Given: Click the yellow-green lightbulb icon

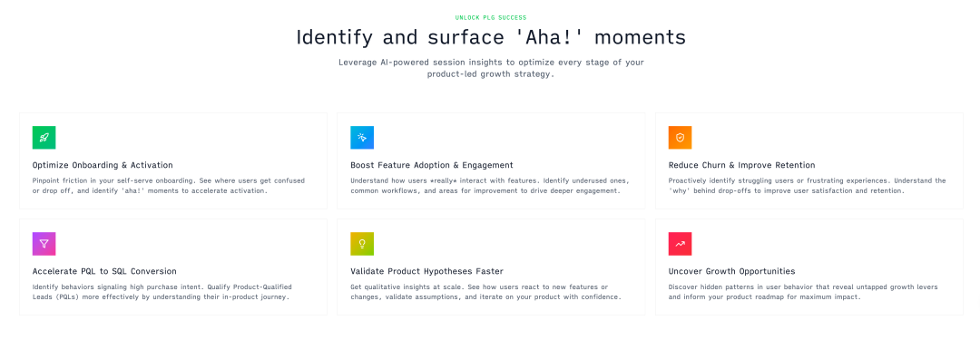Looking at the screenshot, I should tap(362, 244).
